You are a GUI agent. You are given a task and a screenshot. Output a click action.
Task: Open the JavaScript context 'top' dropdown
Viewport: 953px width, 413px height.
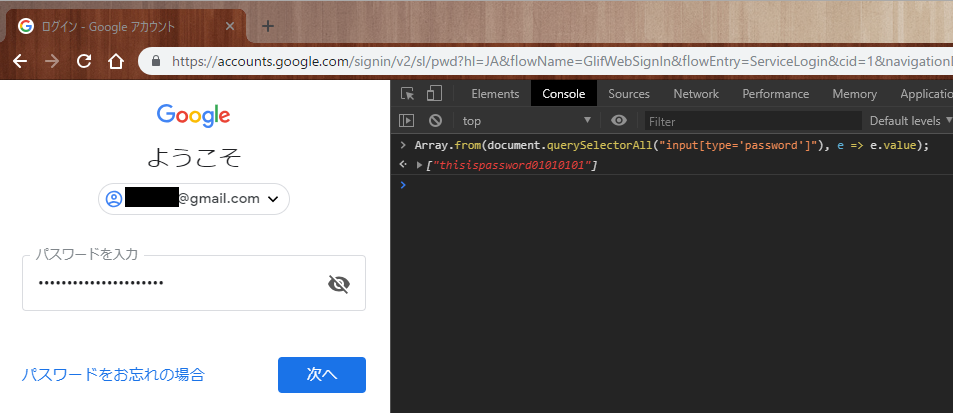526,121
